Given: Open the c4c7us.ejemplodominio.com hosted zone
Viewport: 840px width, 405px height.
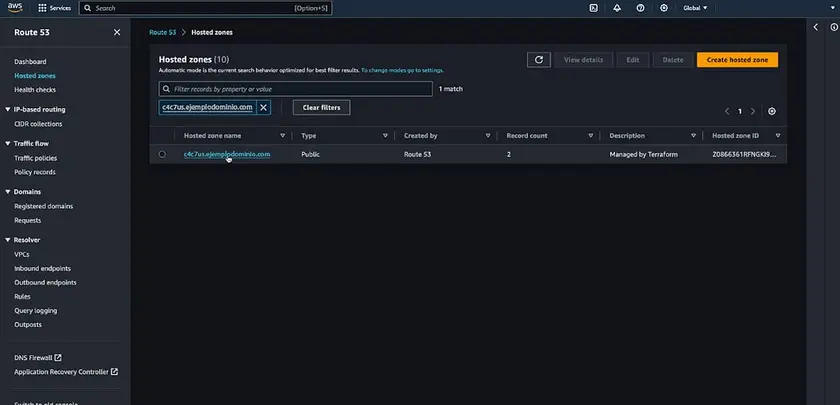Looking at the screenshot, I should tap(227, 154).
